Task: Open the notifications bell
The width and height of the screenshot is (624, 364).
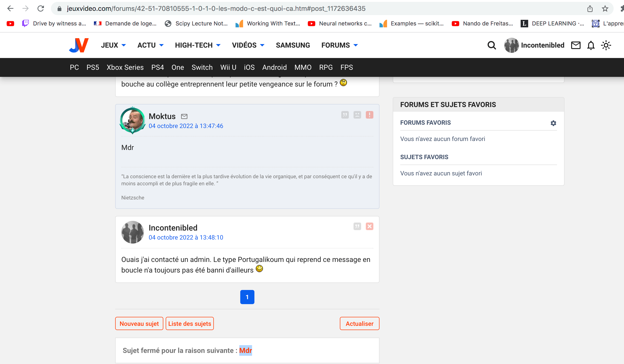Action: pyautogui.click(x=591, y=45)
